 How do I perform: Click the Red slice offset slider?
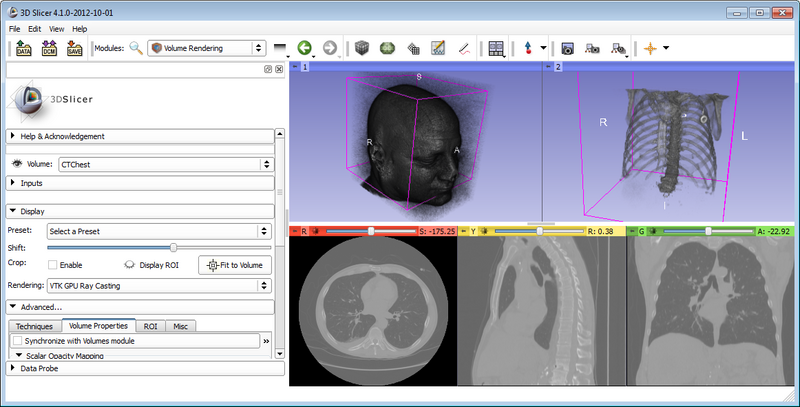pos(371,231)
